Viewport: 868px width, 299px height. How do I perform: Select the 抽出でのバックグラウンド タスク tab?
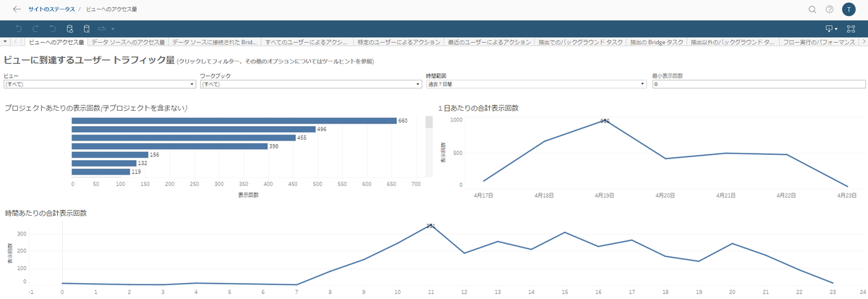581,43
